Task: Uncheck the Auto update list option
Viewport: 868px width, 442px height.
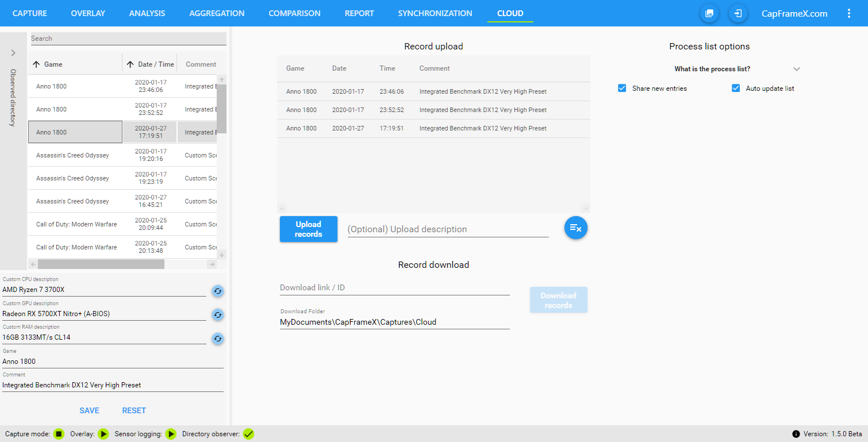Action: (x=736, y=89)
